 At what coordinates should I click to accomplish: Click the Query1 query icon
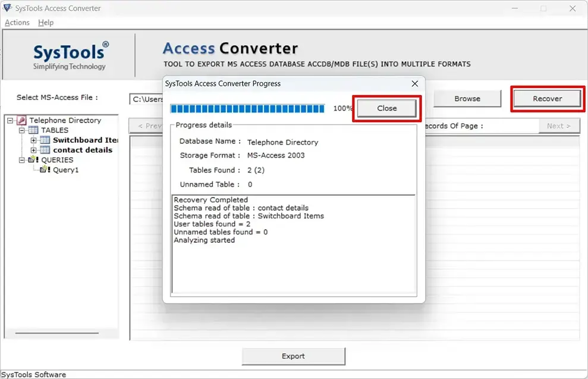[x=45, y=169]
